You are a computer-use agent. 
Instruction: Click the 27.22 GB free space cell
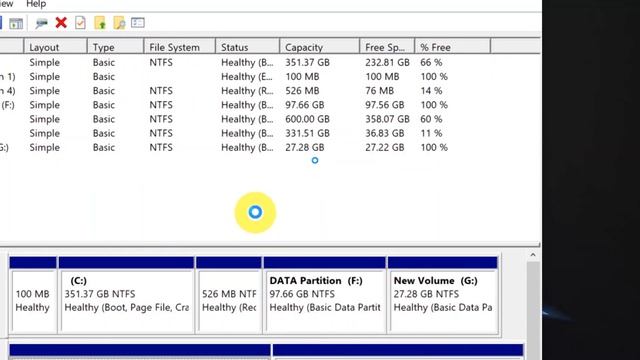pos(384,147)
